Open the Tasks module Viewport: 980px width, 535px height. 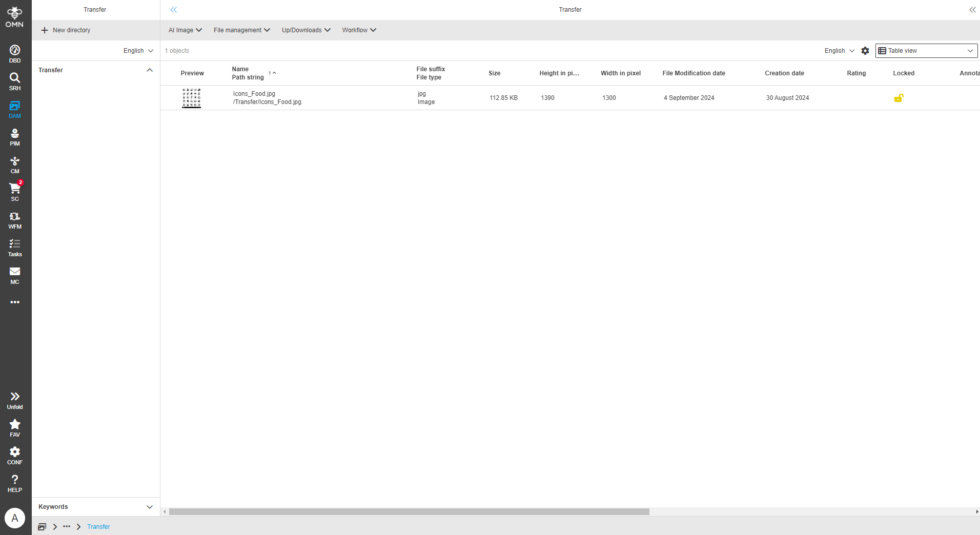[14, 247]
